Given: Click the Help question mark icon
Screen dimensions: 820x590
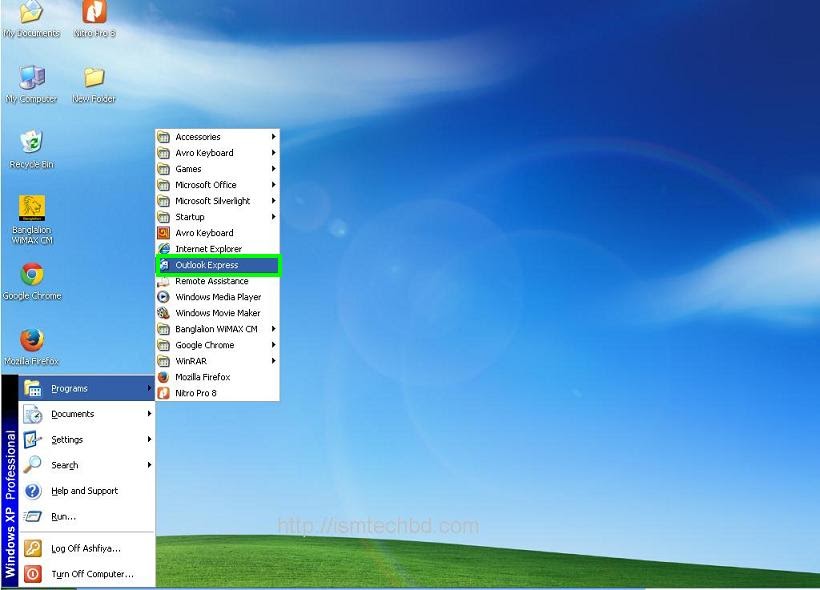Looking at the screenshot, I should 32,491.
